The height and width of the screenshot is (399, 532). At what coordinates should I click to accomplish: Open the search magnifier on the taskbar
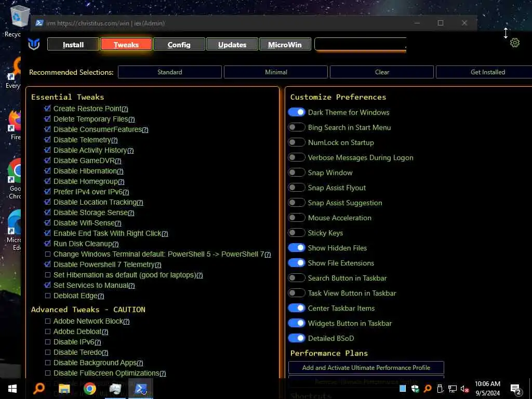38,388
